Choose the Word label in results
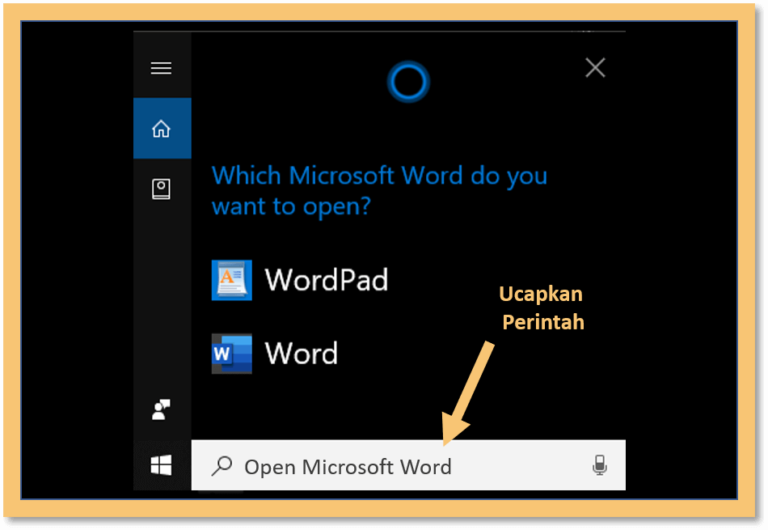The height and width of the screenshot is (530, 768). (302, 353)
